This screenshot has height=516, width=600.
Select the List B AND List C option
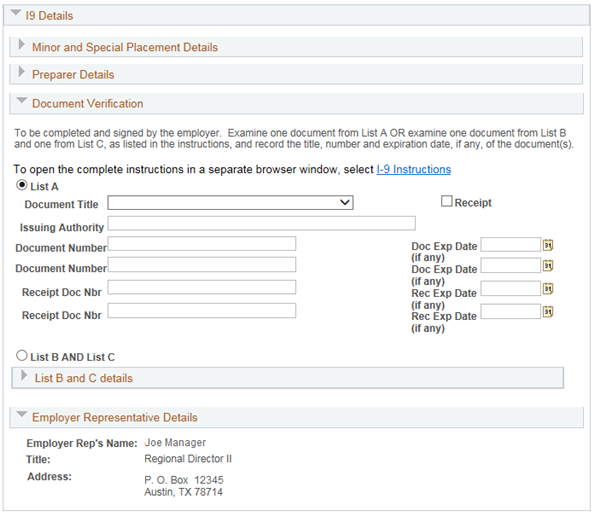pyautogui.click(x=21, y=356)
